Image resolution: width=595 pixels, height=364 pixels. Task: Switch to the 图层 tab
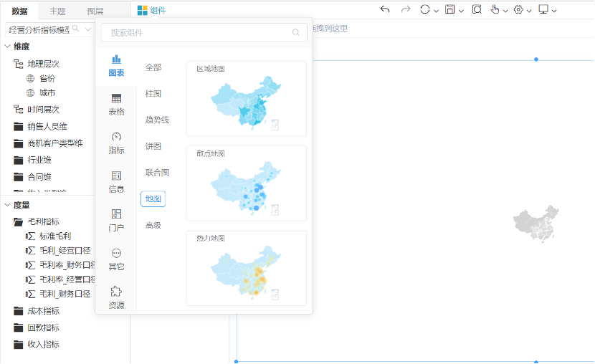95,11
